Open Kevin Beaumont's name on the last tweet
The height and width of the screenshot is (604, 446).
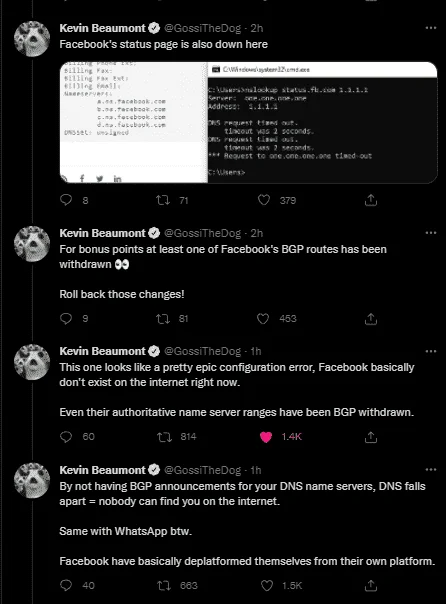click(102, 470)
